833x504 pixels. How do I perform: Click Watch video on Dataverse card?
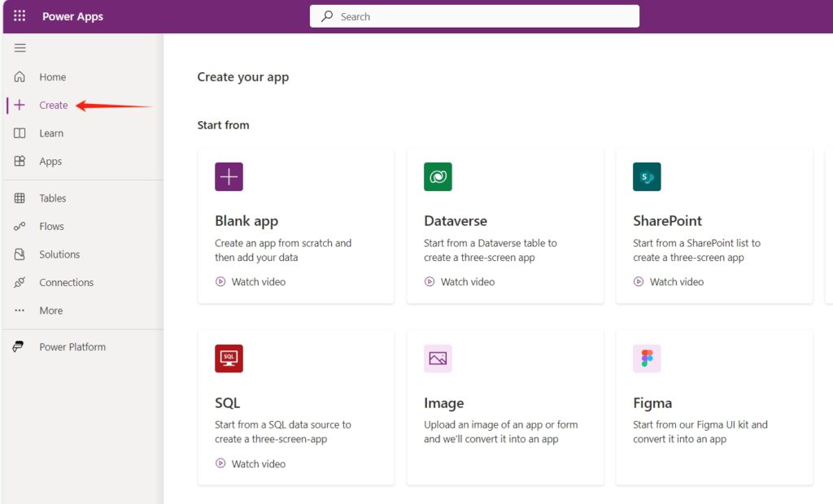(x=468, y=282)
